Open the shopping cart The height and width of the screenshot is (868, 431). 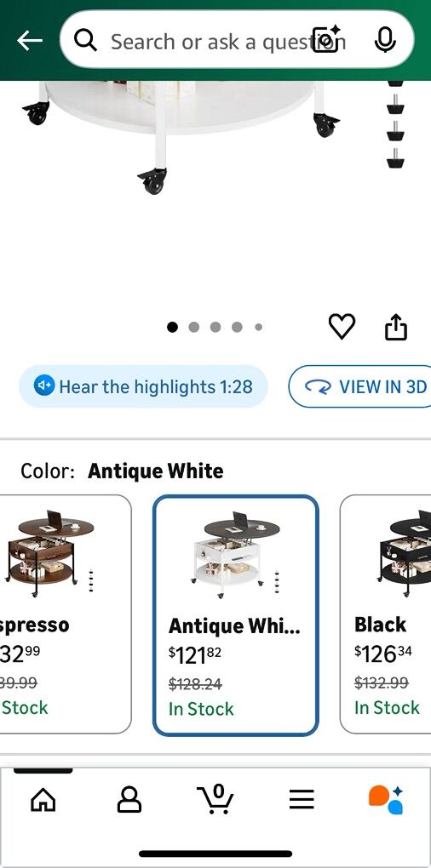(215, 799)
